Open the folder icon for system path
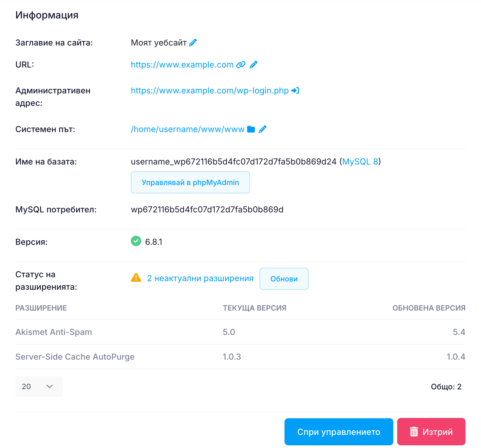This screenshot has height=448, width=481. point(251,129)
